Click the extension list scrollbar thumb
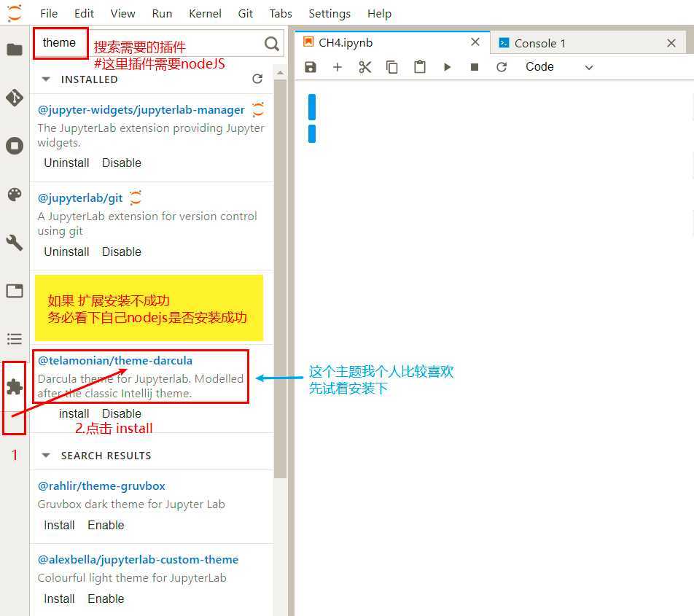This screenshot has width=694, height=616. [280, 278]
